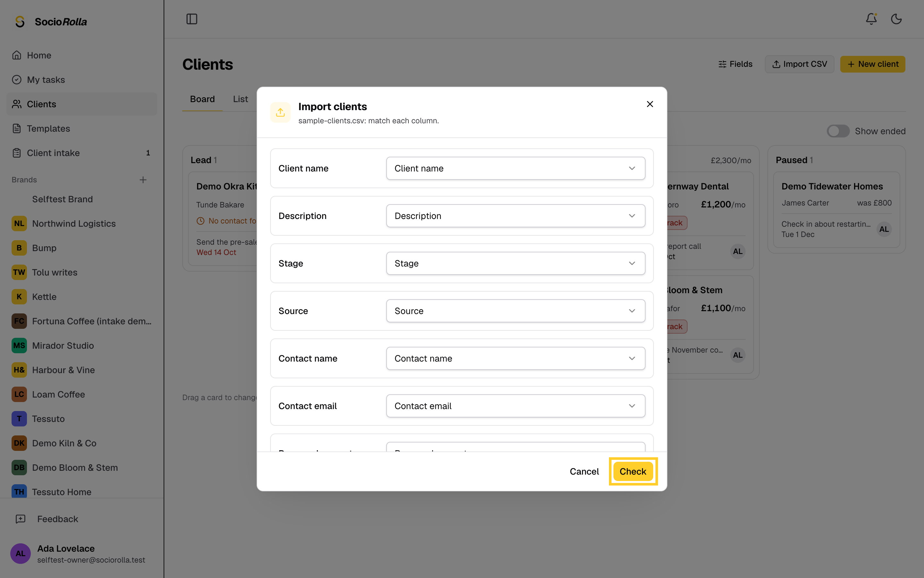The height and width of the screenshot is (578, 924).
Task: Open Mirador Studio brand
Action: pos(82,346)
